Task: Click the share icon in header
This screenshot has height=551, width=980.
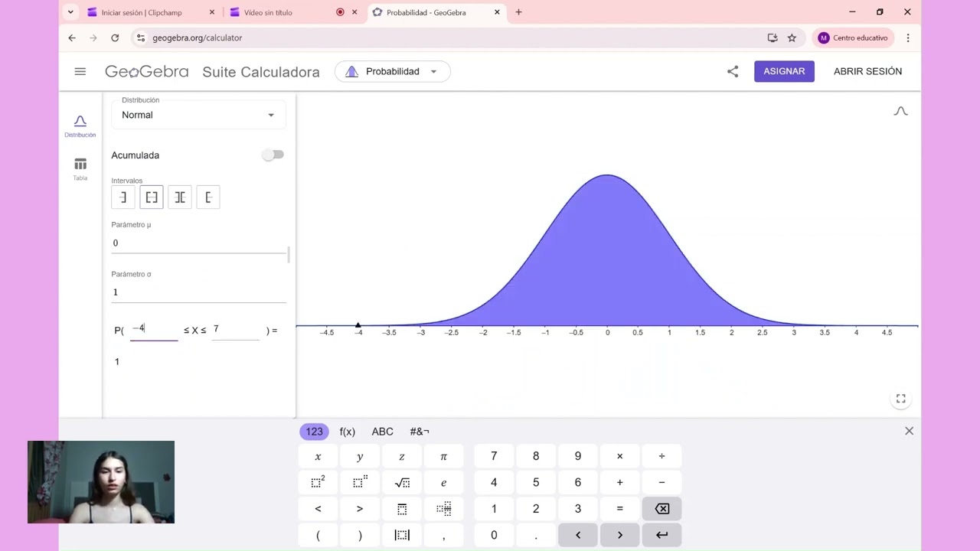Action: (733, 71)
